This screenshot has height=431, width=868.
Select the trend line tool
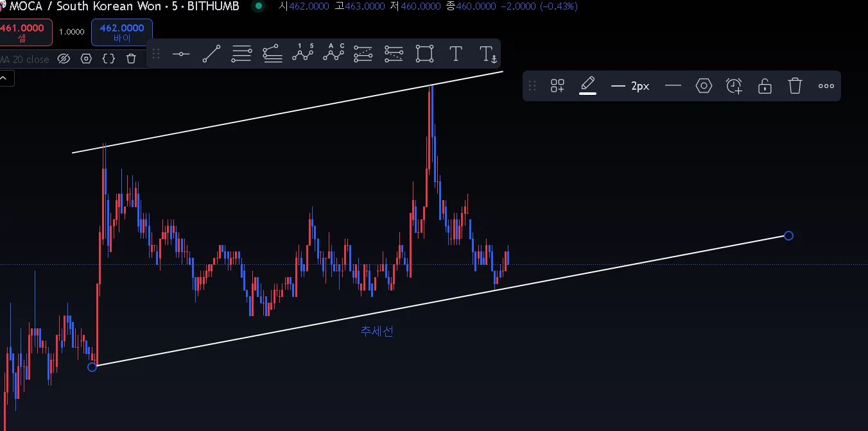click(211, 54)
